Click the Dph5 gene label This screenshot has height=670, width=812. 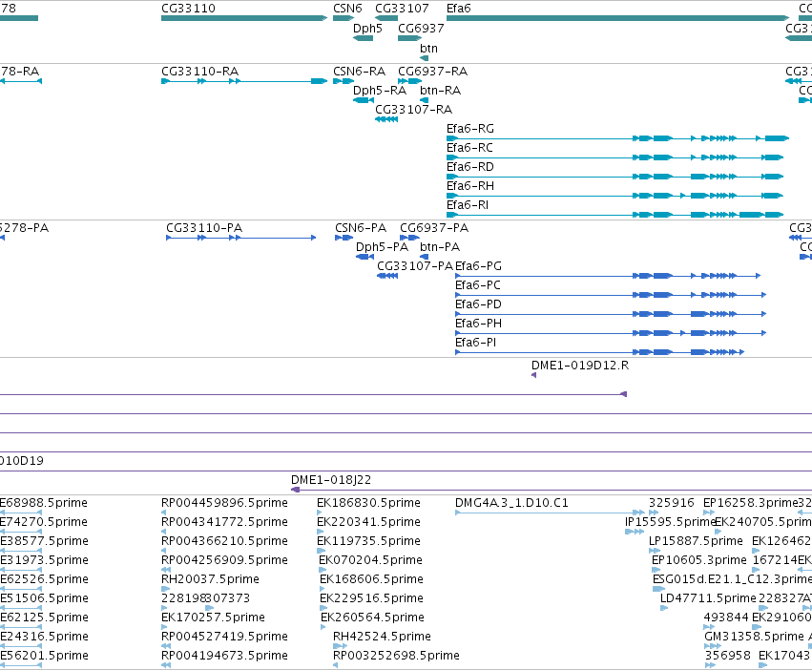367,29
